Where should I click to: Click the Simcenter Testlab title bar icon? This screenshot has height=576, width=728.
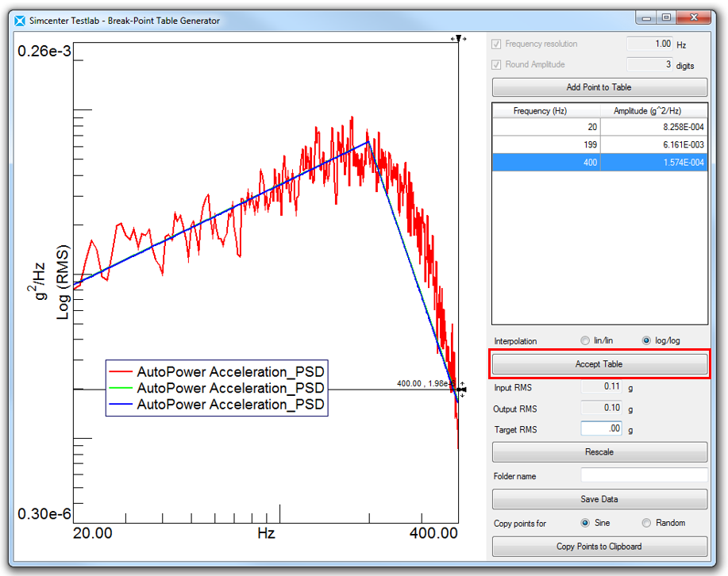(20, 21)
